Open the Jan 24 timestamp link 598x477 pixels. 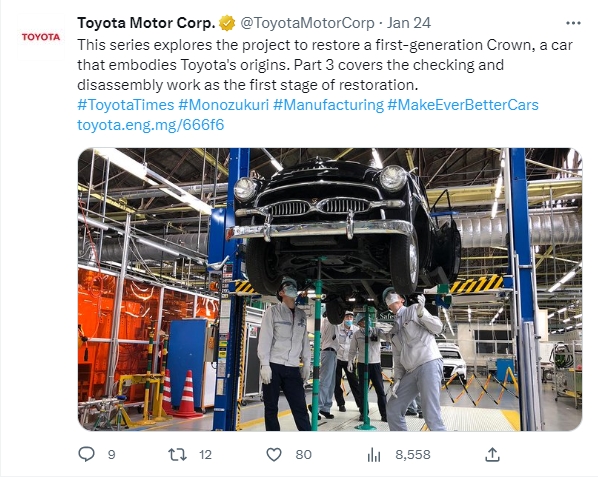pos(409,23)
